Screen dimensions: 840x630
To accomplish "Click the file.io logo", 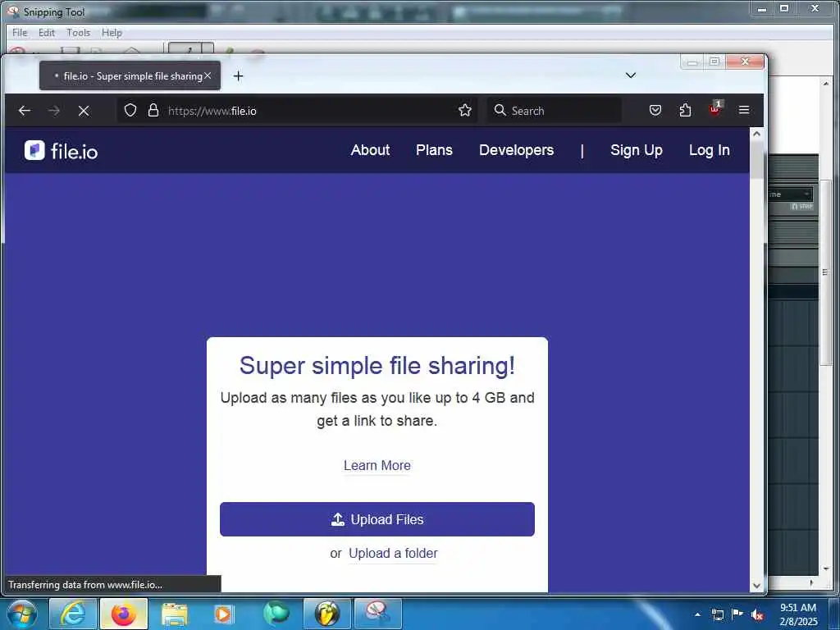I will click(61, 151).
